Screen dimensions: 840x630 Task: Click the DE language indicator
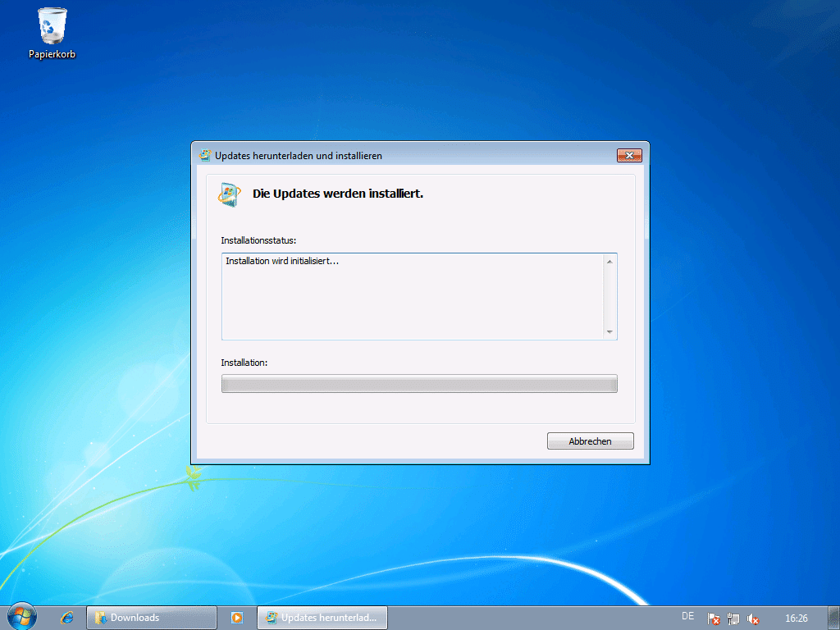click(x=688, y=616)
